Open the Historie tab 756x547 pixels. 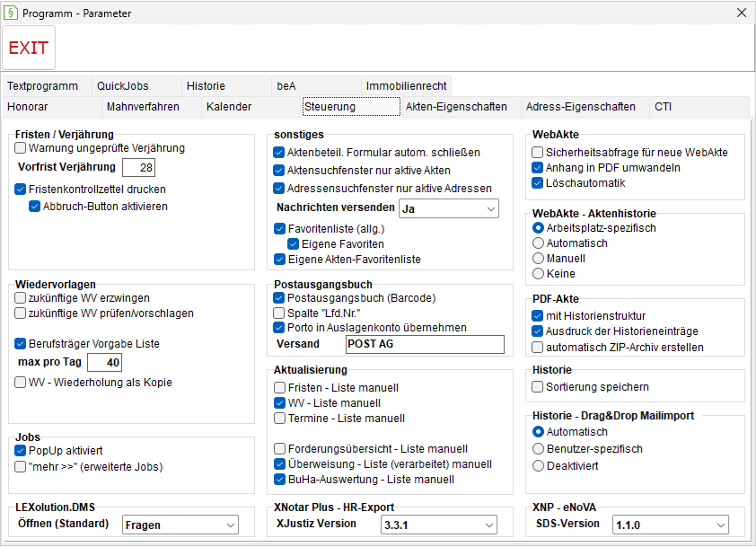click(226, 86)
